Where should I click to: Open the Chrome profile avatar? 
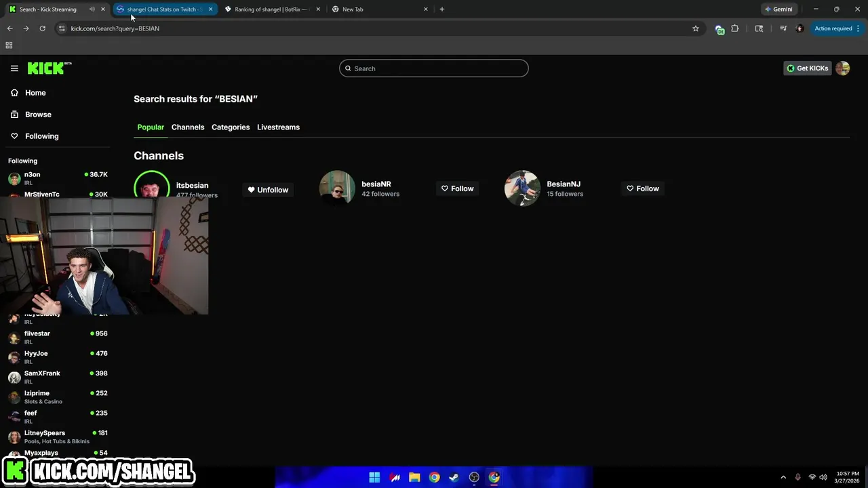click(x=800, y=28)
